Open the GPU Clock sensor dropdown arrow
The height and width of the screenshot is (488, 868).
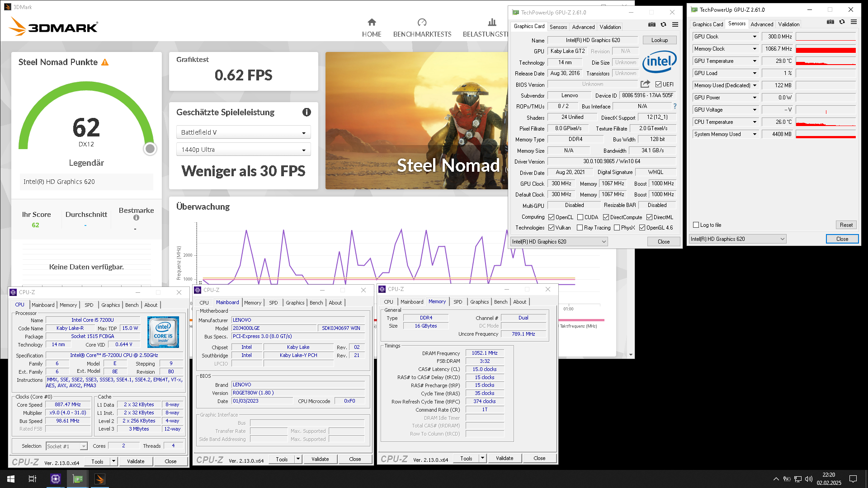click(754, 37)
